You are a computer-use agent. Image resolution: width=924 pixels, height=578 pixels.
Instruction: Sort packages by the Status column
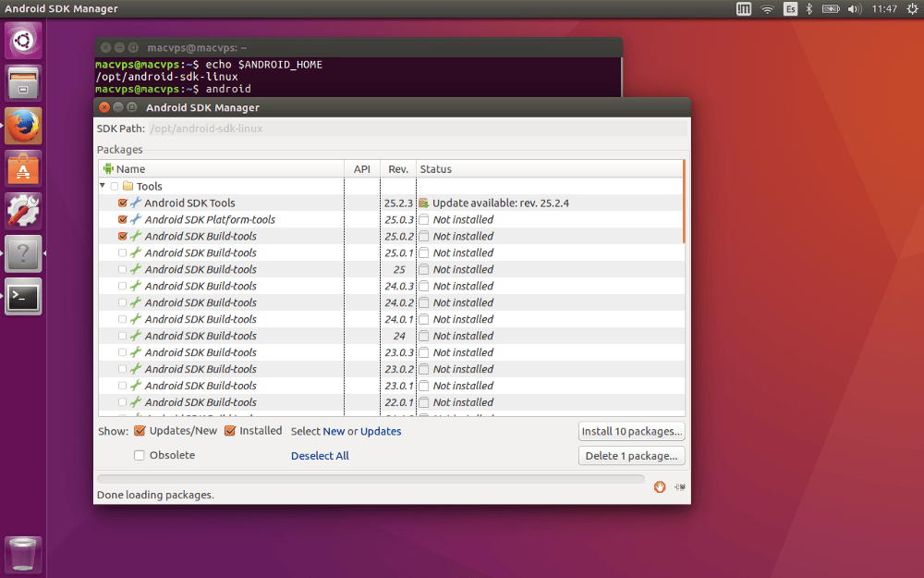pyautogui.click(x=549, y=168)
